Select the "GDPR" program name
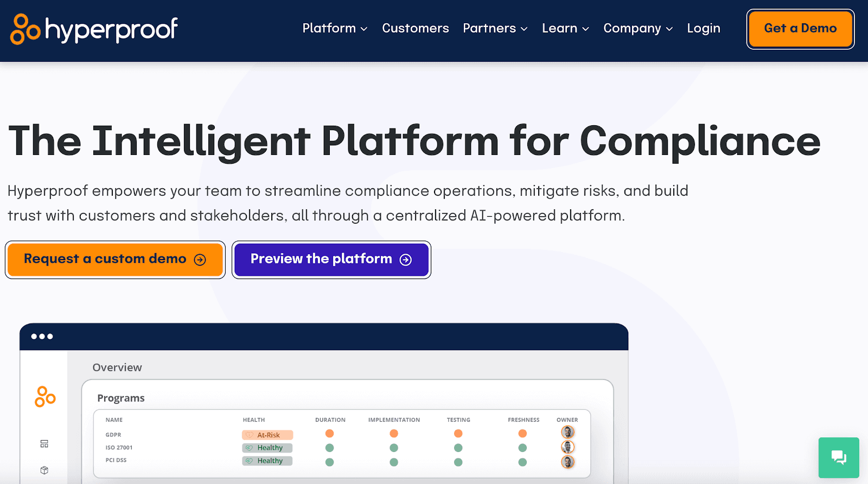 (x=113, y=435)
